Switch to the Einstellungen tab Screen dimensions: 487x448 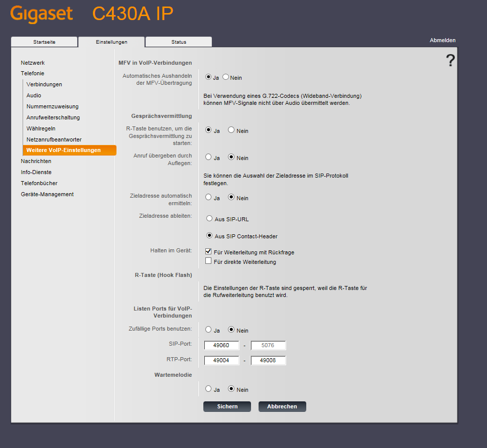pyautogui.click(x=111, y=42)
